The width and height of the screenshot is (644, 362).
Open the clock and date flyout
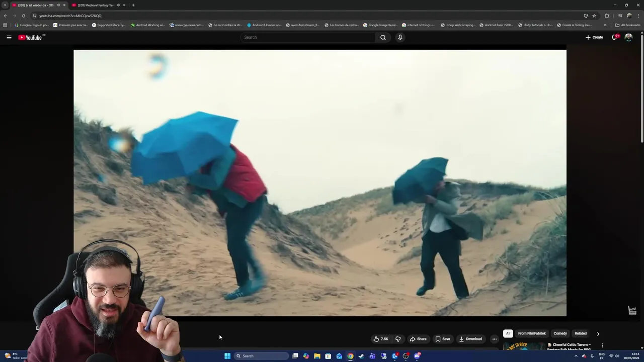click(x=631, y=356)
